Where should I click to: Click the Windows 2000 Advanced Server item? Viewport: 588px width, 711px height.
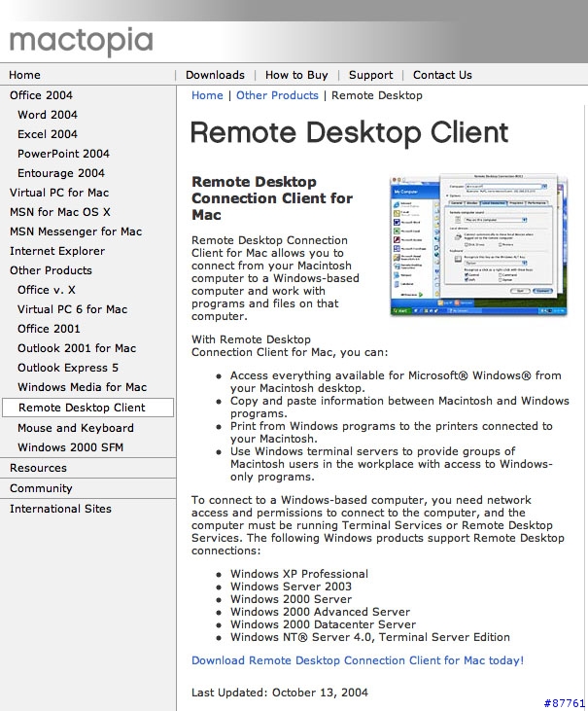pyautogui.click(x=320, y=612)
